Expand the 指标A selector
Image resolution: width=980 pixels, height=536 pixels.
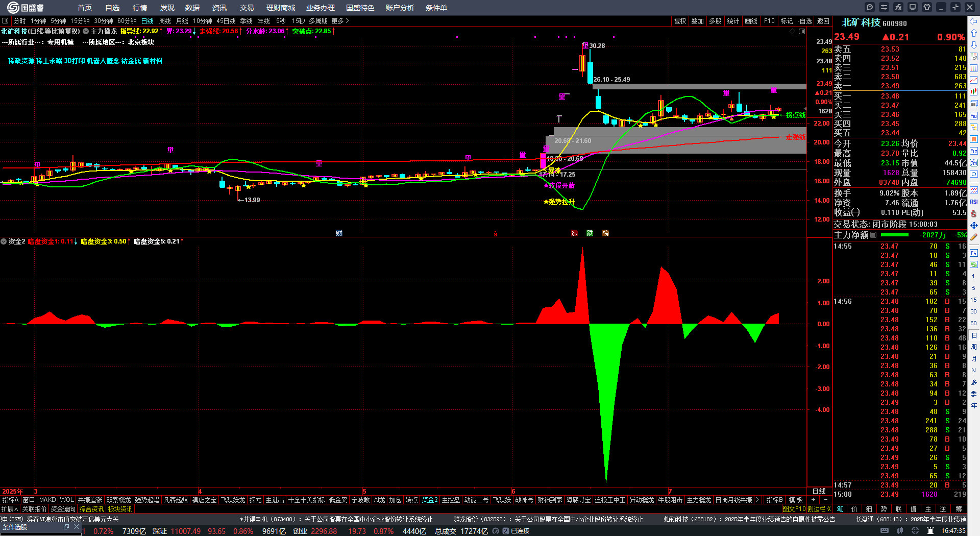[10, 500]
